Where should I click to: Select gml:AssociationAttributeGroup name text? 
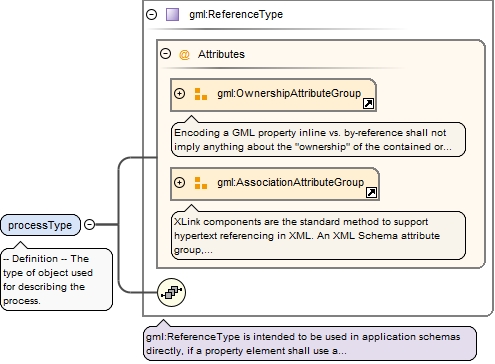pos(290,182)
